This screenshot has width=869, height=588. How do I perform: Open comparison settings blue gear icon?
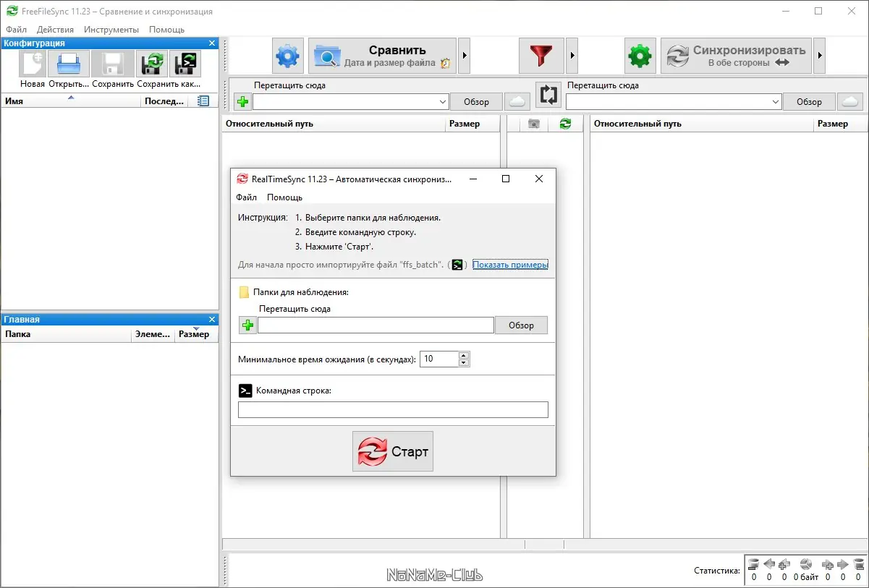(288, 56)
